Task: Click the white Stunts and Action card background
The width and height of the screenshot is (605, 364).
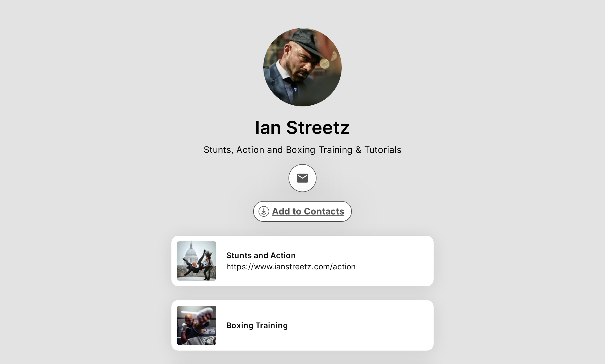Action: (x=392, y=261)
